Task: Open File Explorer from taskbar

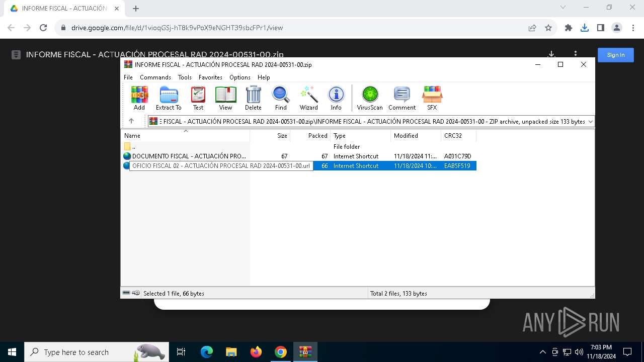Action: [x=231, y=352]
